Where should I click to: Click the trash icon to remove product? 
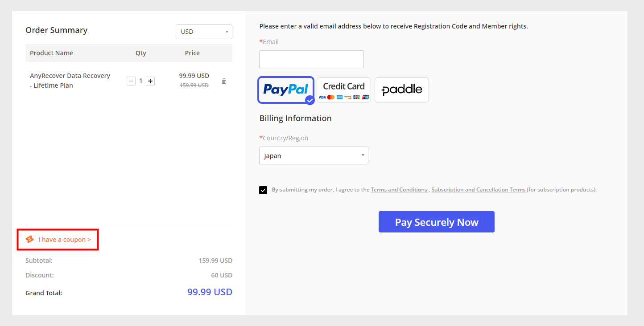pos(224,81)
